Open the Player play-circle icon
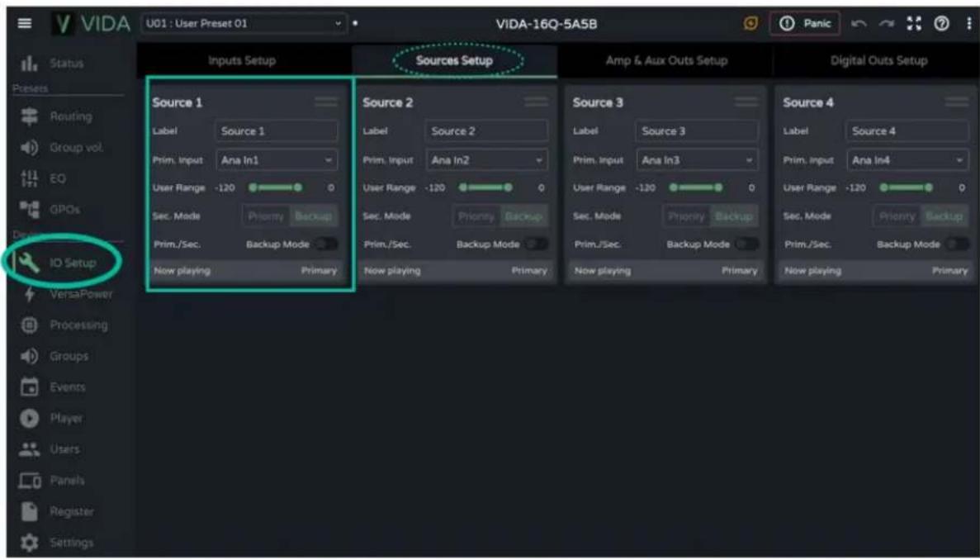The height and width of the screenshot is (560, 980). [29, 418]
